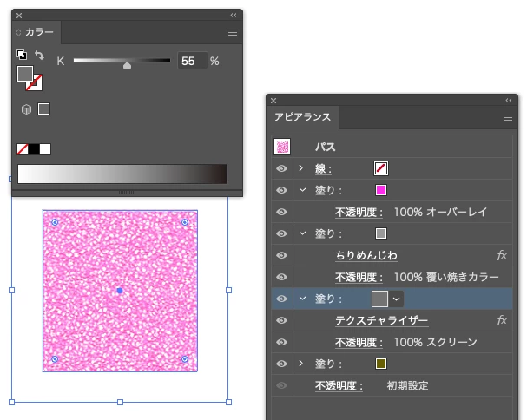The width and height of the screenshot is (527, 420).
Task: Click the magenta fill swatch
Action: [381, 190]
